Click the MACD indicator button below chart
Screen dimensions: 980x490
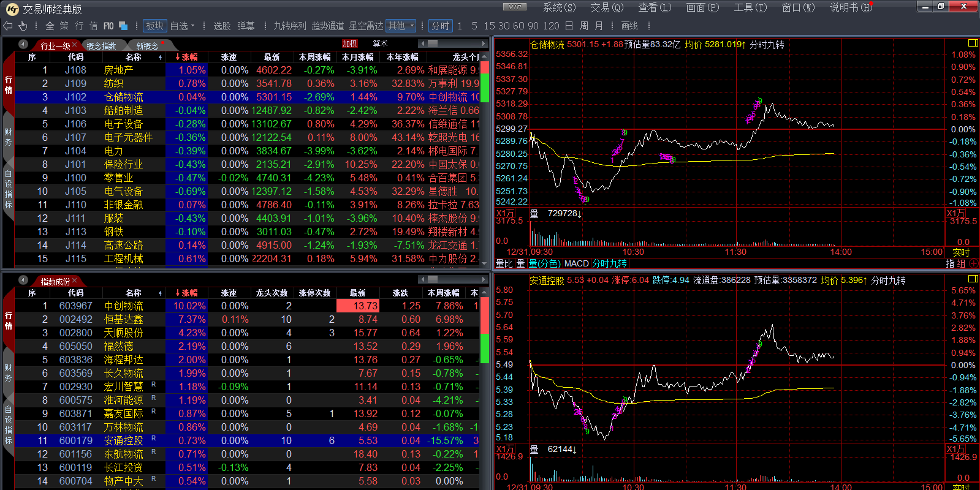[576, 263]
